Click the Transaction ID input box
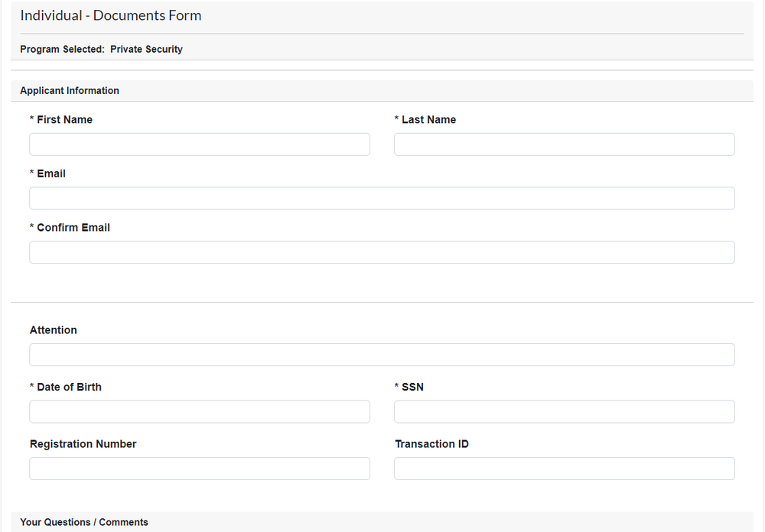The height and width of the screenshot is (532, 765). (x=564, y=468)
